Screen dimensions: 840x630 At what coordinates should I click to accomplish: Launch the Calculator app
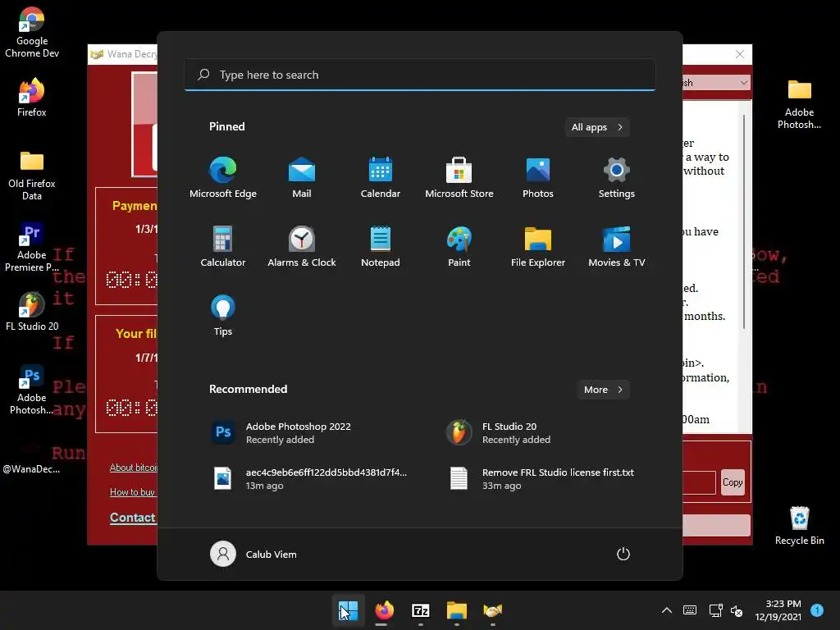coord(223,246)
